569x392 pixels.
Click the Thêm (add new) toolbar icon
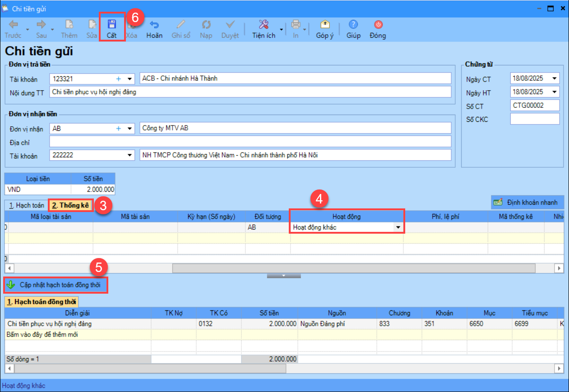pyautogui.click(x=69, y=25)
